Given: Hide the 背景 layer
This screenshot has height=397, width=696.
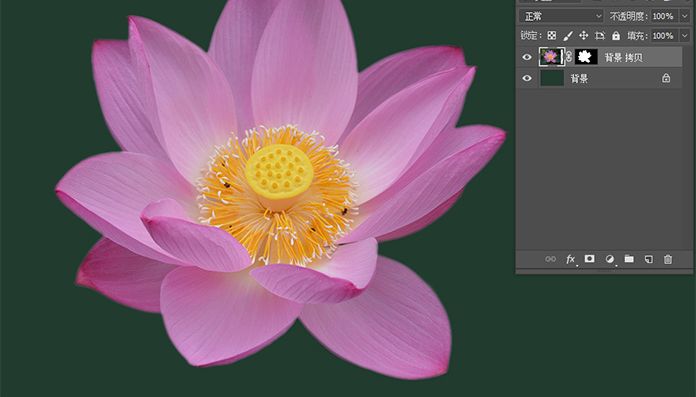Looking at the screenshot, I should click(x=527, y=78).
